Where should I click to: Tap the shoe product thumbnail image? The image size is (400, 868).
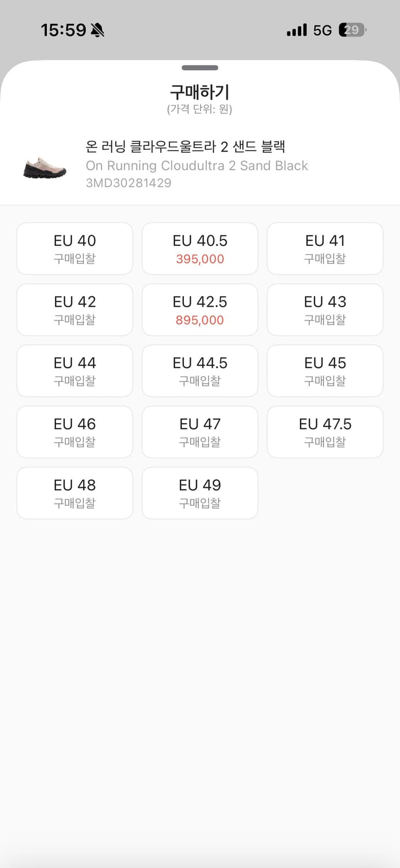tap(43, 165)
